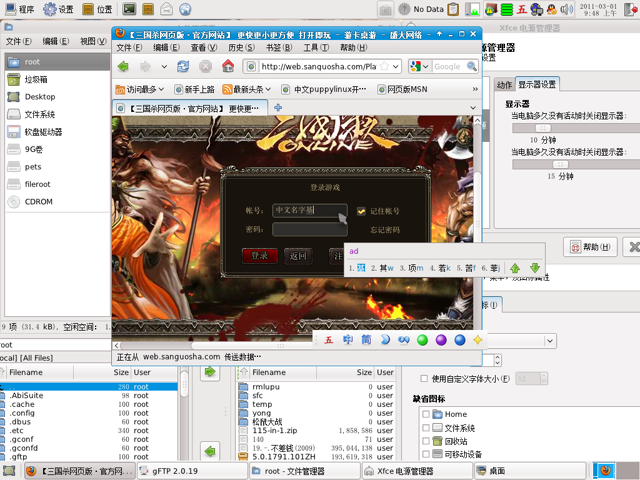Show previous candidates with green up arrow
The height and width of the screenshot is (480, 640).
(x=515, y=268)
